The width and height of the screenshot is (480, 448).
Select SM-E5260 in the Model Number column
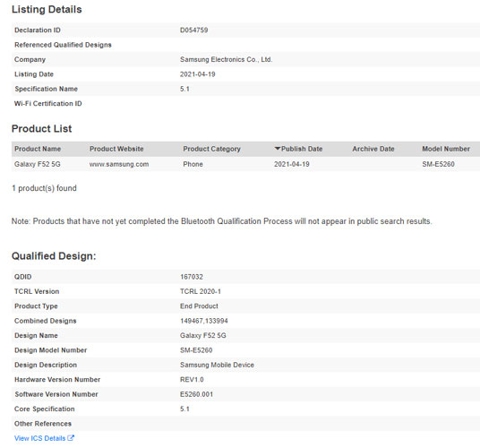[x=439, y=164]
